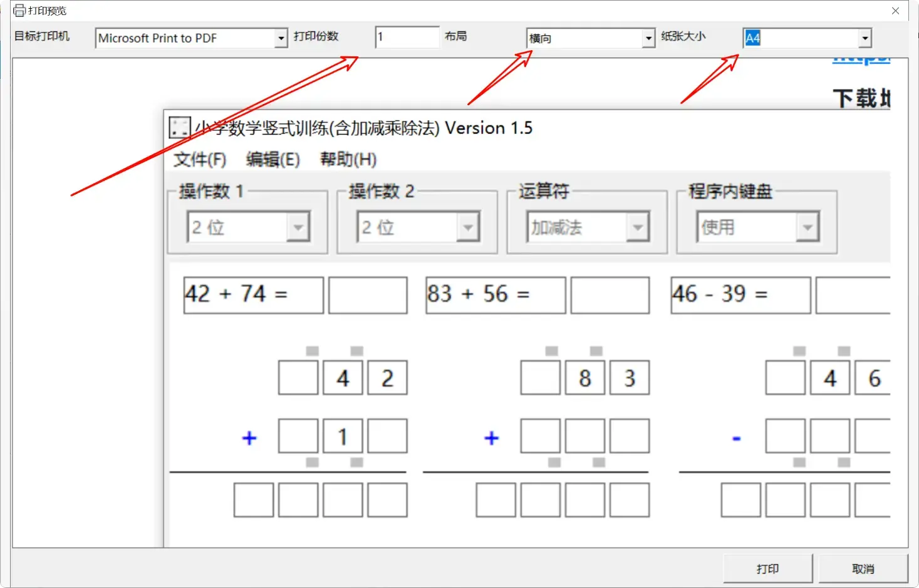The width and height of the screenshot is (919, 588).
Task: Open the 目标打印机 printer dropdown
Action: pos(281,38)
